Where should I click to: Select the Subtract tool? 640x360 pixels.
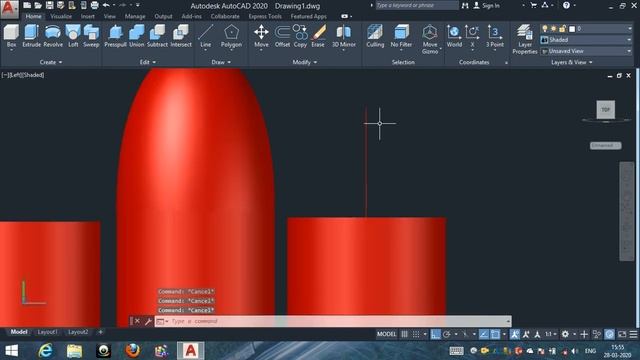pos(157,36)
